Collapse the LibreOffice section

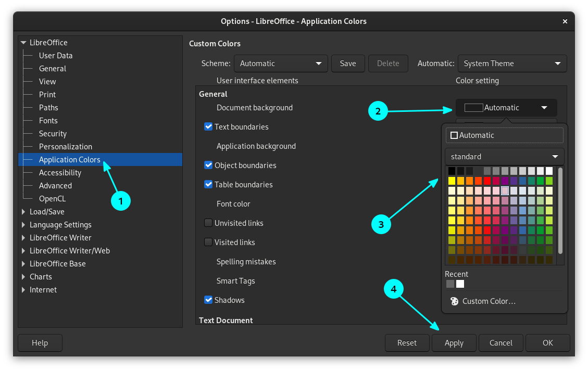(23, 42)
